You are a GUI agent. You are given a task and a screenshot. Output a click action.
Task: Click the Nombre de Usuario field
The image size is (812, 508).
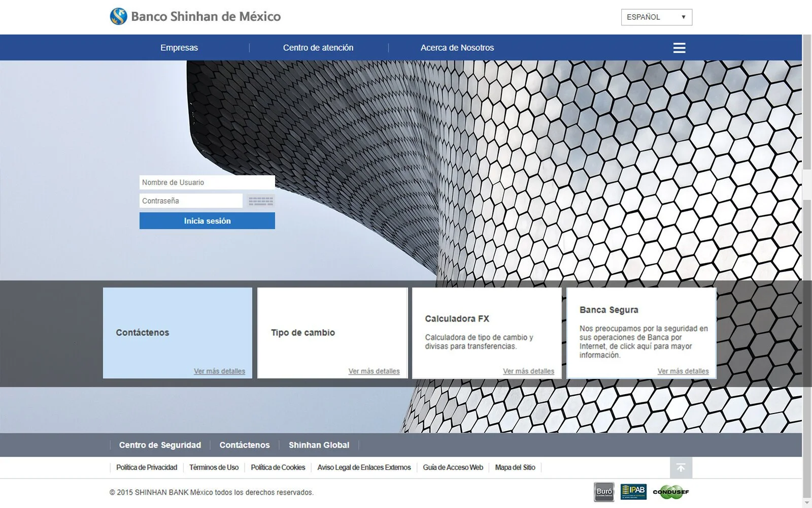pos(207,182)
